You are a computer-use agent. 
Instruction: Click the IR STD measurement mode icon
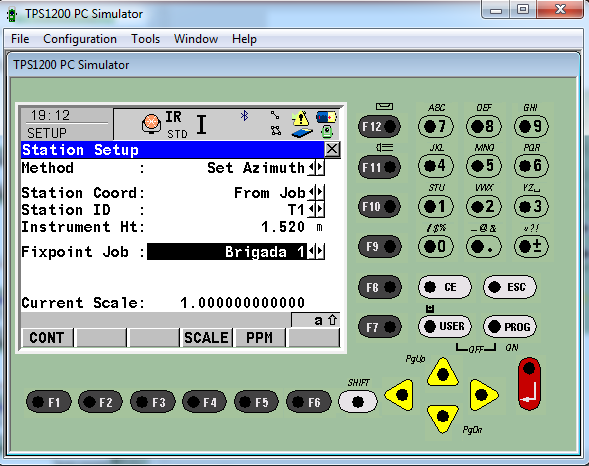pos(177,124)
